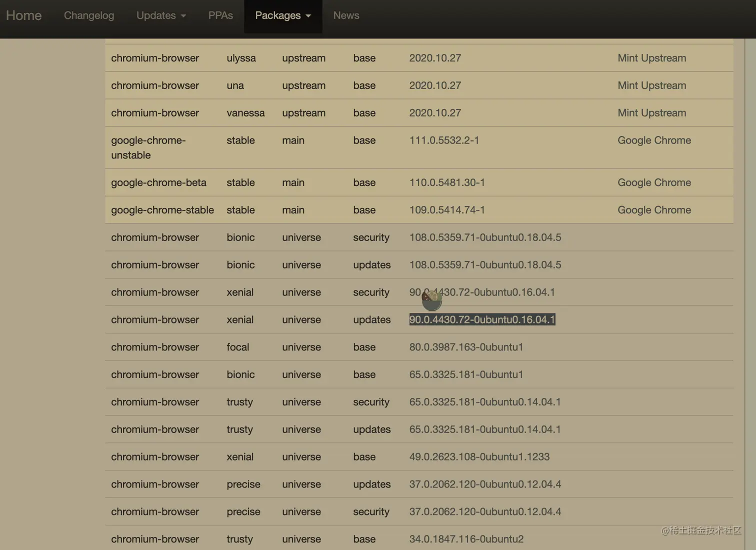Click the vanessa release cell
The height and width of the screenshot is (550, 756).
[245, 113]
